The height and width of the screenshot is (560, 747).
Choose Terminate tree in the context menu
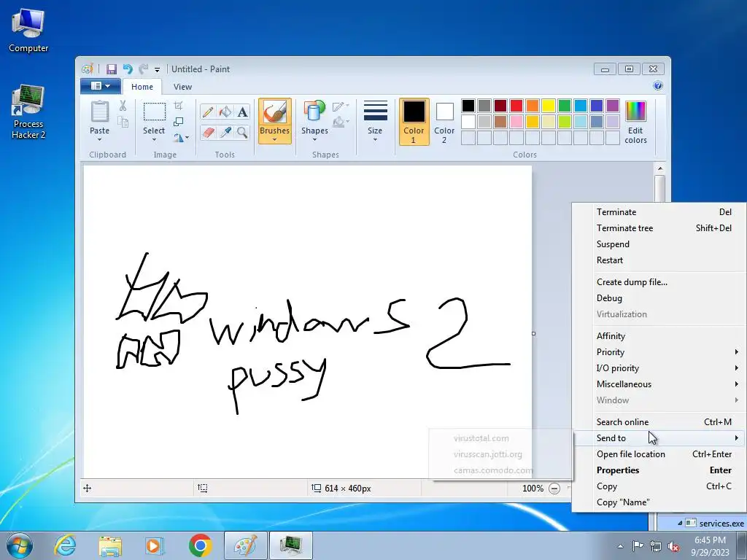(659, 228)
